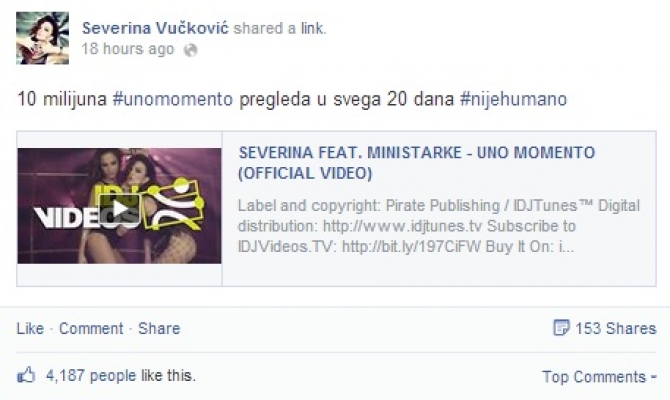Click Comment under the post
This screenshot has width=670, height=400.
91,328
